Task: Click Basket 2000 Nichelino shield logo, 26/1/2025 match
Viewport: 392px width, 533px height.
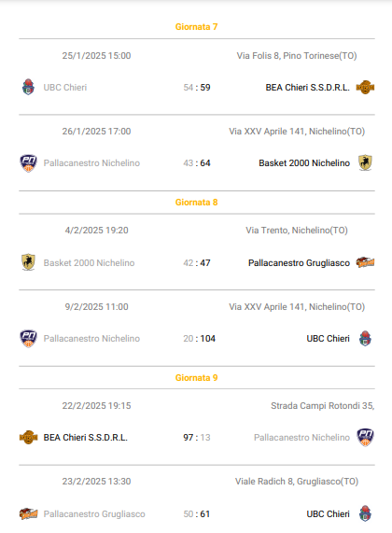Action: pos(365,162)
